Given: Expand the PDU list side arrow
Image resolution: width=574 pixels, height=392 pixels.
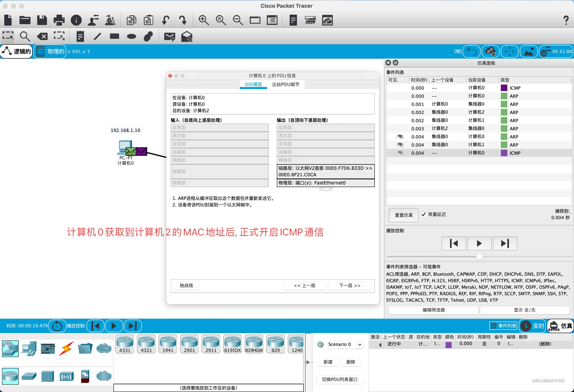Looking at the screenshot, I should click(308, 362).
